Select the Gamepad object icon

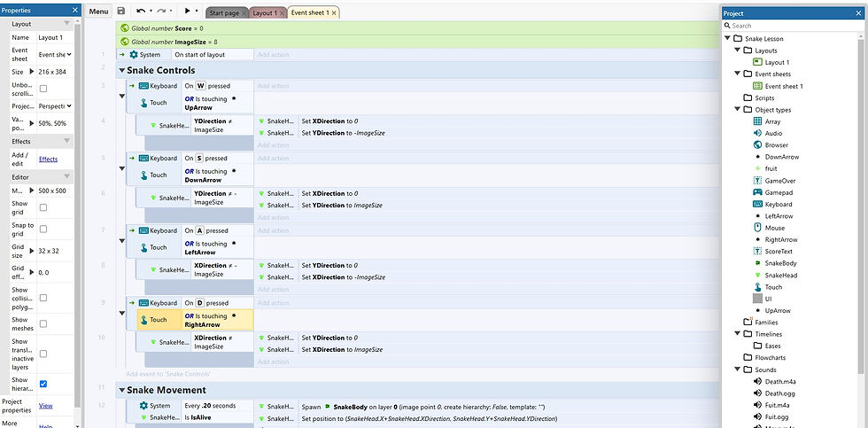[x=758, y=192]
